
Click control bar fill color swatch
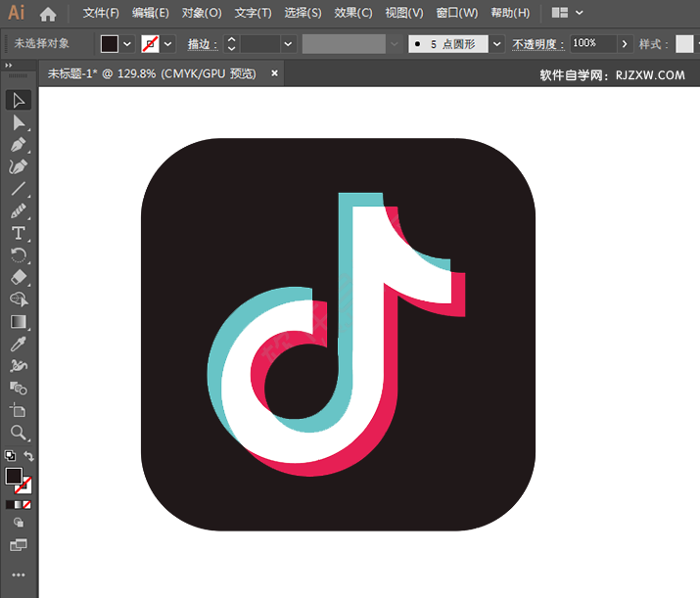pos(110,44)
